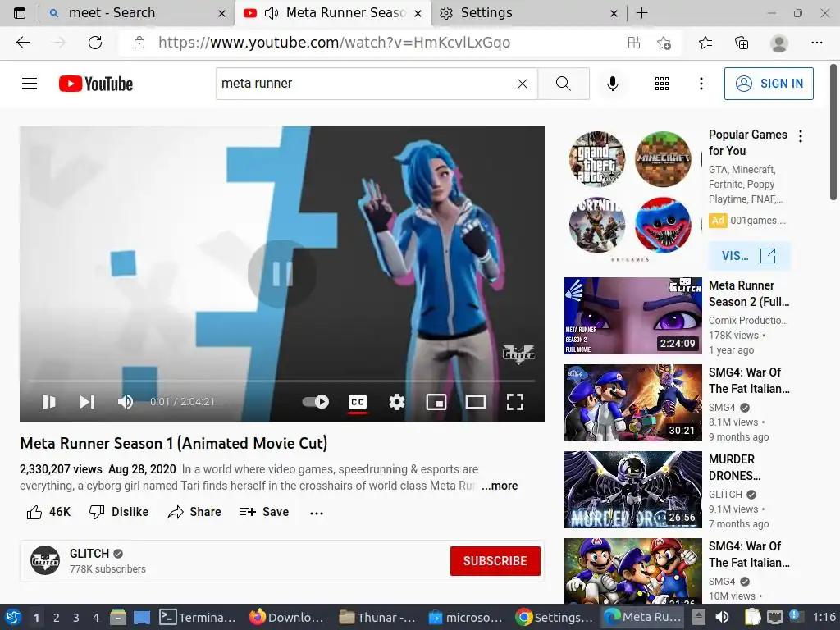Start voice search with microphone
The image size is (840, 630).
coord(612,84)
